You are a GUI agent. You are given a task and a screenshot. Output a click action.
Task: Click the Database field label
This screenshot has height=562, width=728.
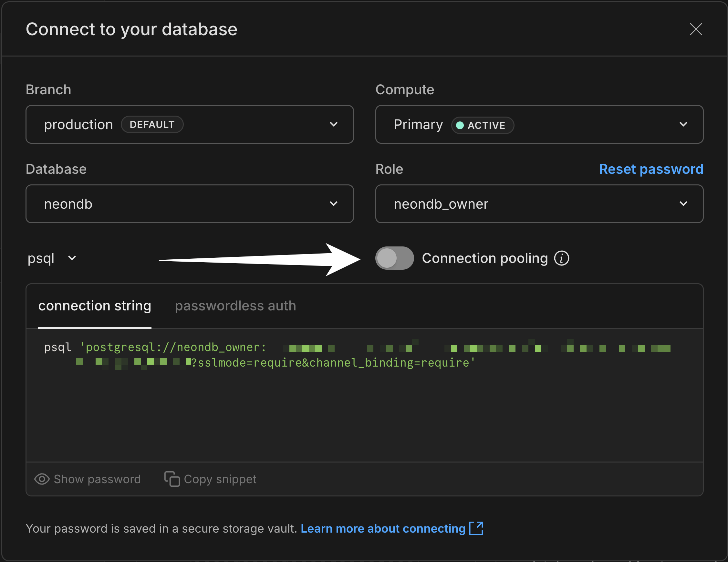point(56,169)
